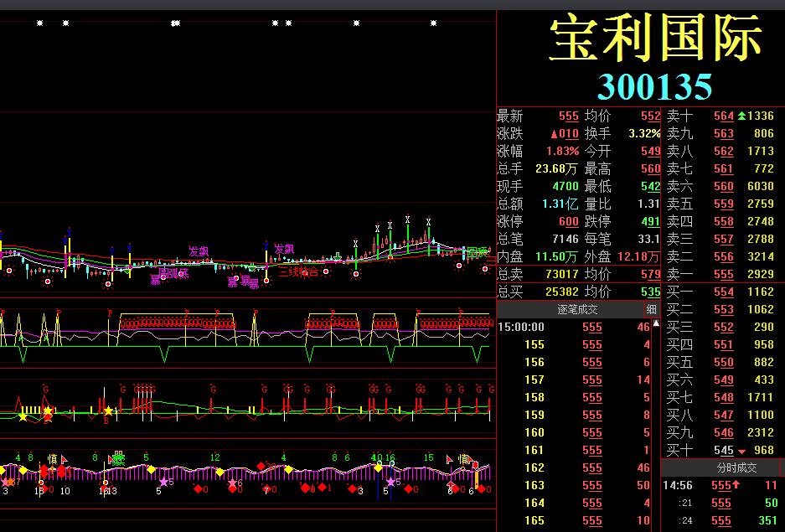
Task: Click the 卖六 volume 6030
Action: (761, 186)
